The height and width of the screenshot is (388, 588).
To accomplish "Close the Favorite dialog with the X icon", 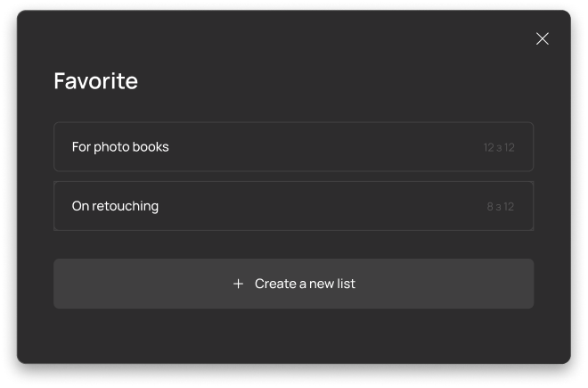I will [x=542, y=38].
